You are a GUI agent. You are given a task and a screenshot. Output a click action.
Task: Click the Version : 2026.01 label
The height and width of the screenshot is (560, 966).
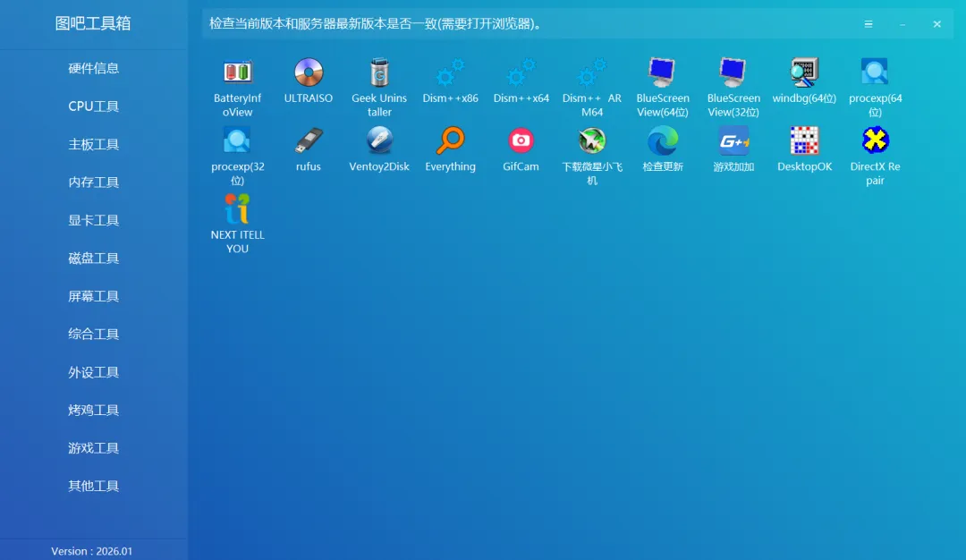click(x=92, y=551)
